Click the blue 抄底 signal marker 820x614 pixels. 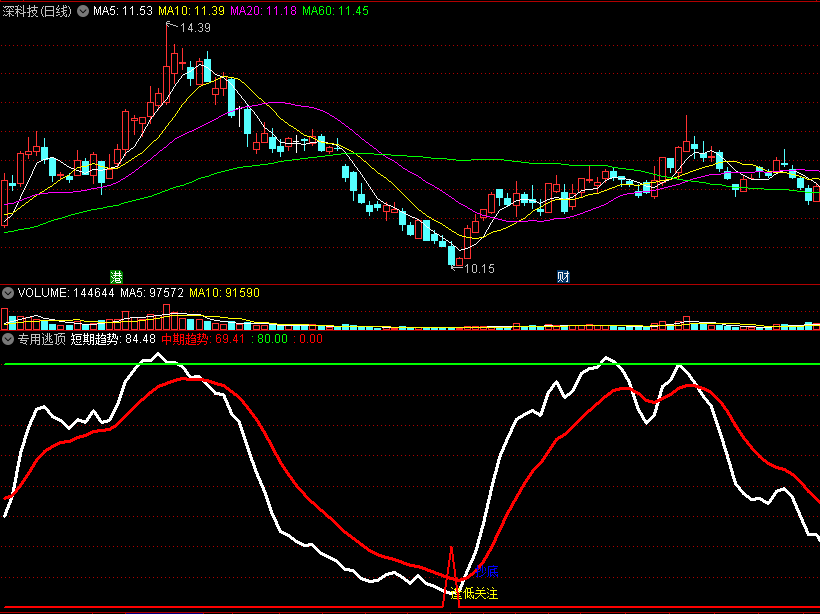[x=487, y=571]
